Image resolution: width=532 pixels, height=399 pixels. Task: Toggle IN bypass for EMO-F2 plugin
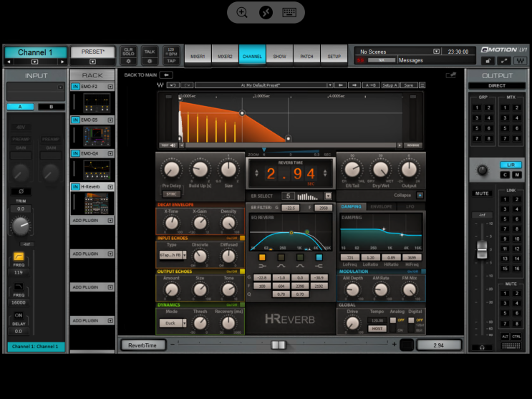(75, 87)
